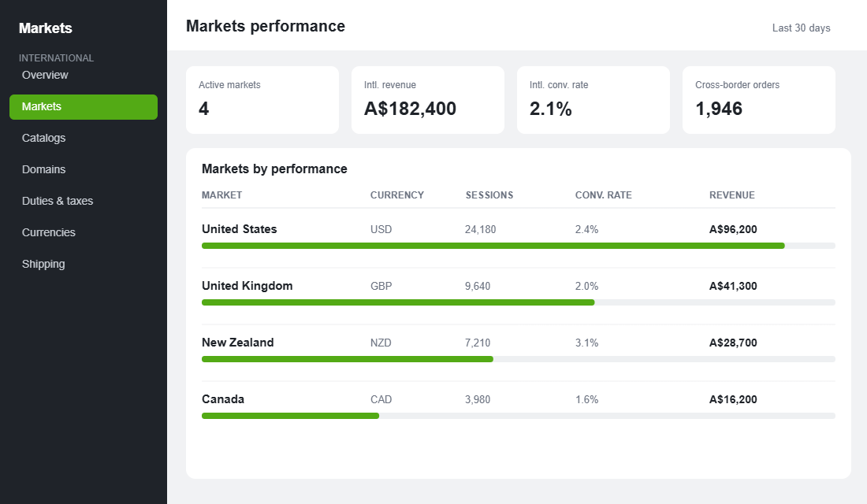The width and height of the screenshot is (867, 504).
Task: Click the Last 30 days range
Action: point(802,28)
